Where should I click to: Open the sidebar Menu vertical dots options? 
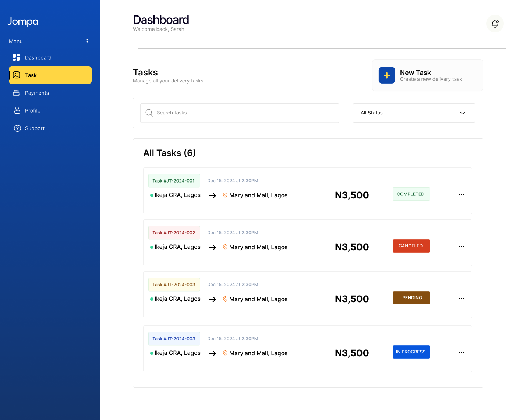click(87, 41)
